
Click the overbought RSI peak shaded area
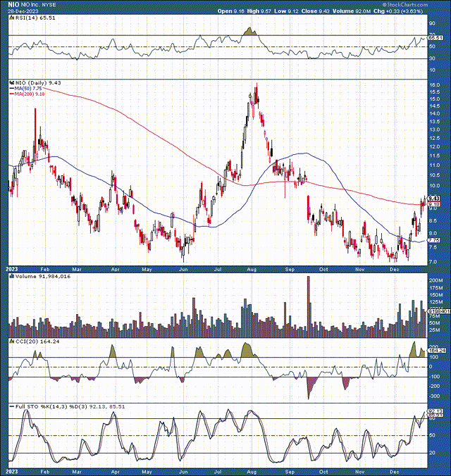(247, 32)
